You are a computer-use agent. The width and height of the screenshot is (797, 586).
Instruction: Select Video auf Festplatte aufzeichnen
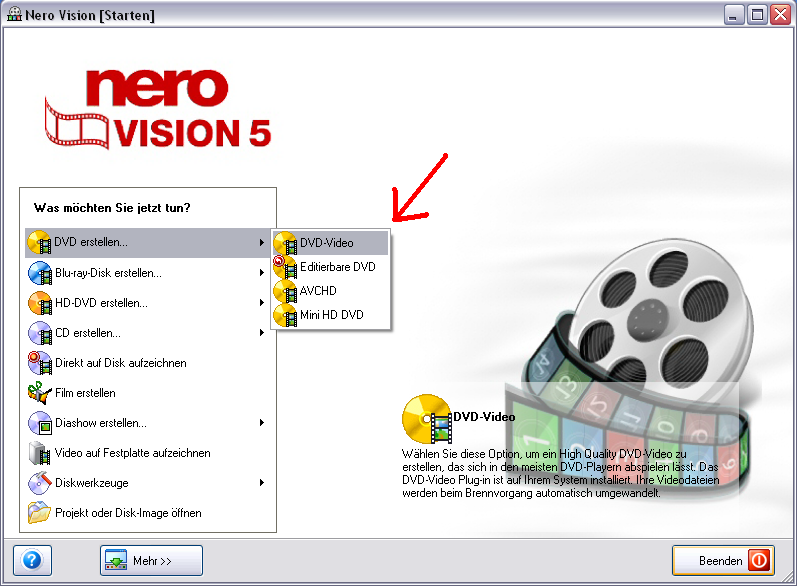(x=132, y=453)
